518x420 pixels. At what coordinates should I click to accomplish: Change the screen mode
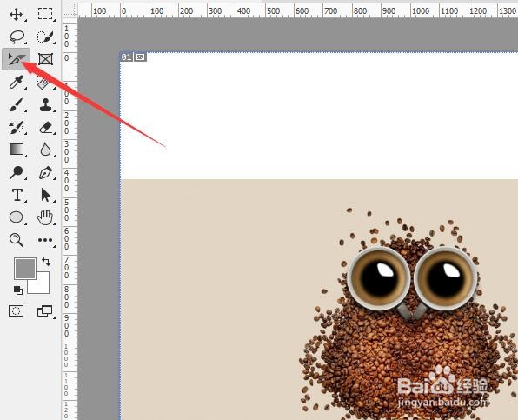click(44, 311)
